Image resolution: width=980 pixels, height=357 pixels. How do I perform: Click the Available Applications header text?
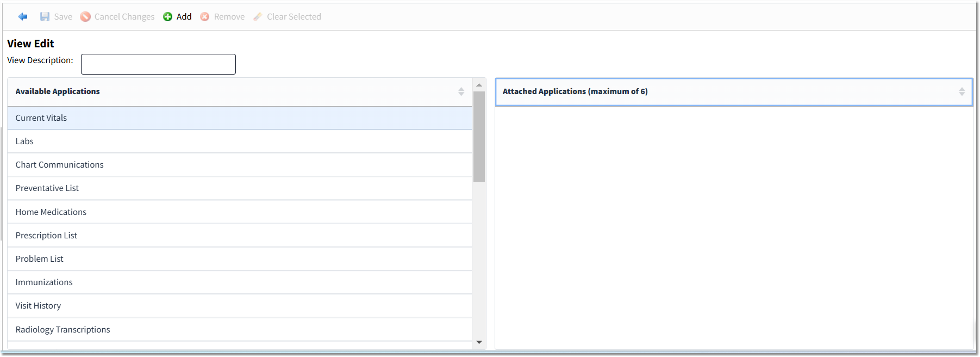click(x=58, y=91)
